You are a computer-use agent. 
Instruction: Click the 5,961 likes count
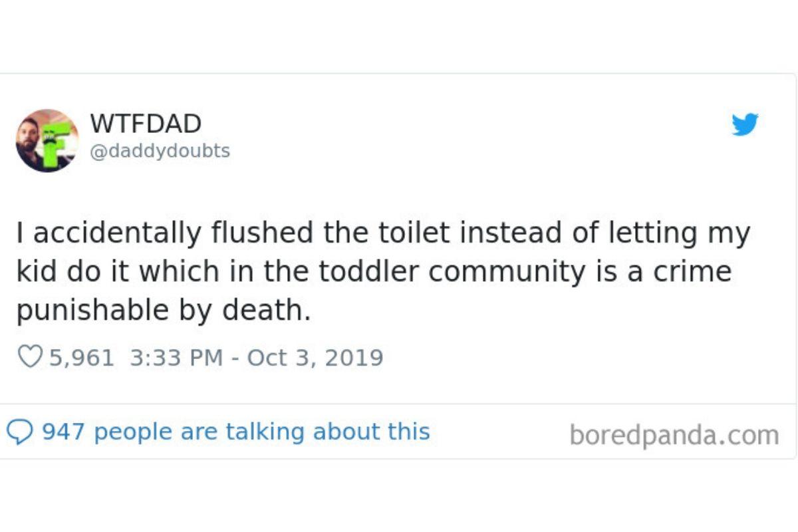81,358
